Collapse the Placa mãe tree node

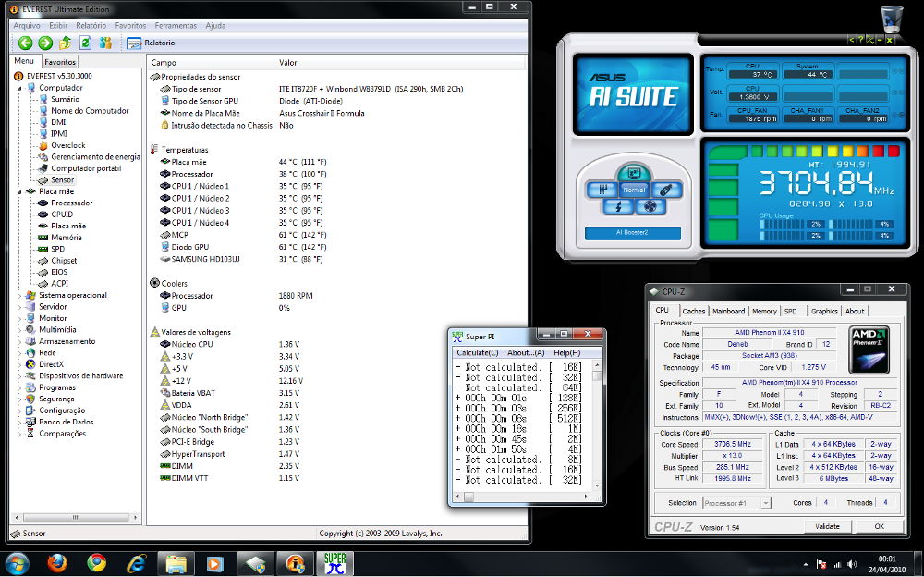[20, 191]
